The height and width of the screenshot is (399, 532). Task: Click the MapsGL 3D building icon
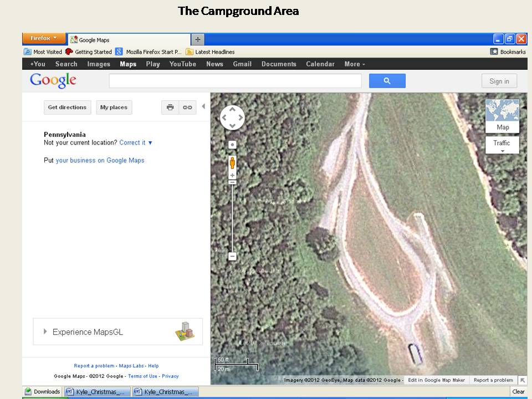(x=185, y=331)
